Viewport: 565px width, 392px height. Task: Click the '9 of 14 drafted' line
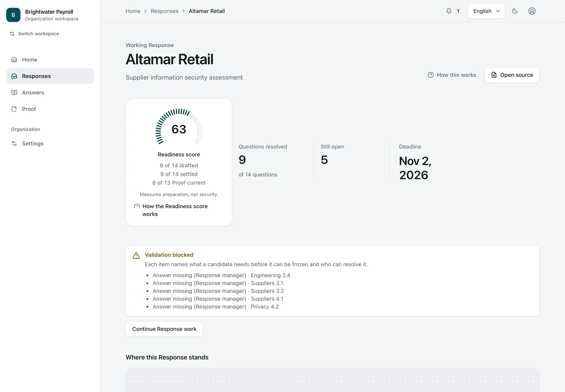(179, 165)
